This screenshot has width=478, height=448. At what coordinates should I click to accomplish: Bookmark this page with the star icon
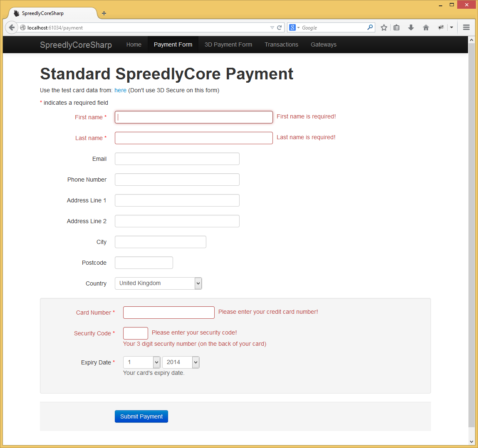[384, 28]
